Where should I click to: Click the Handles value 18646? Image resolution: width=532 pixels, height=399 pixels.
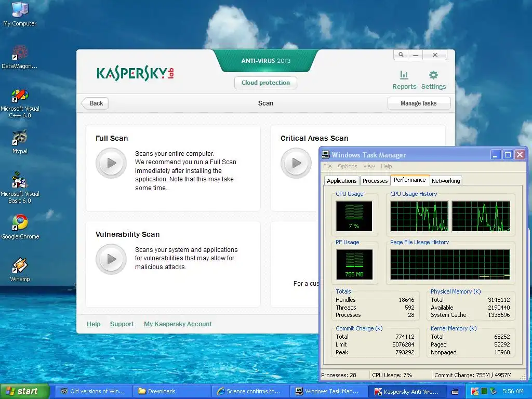[x=406, y=300]
